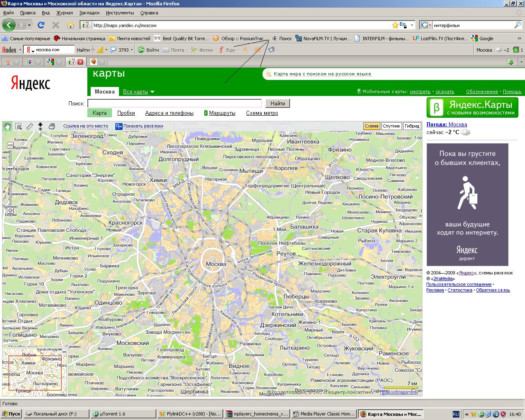
Task: Open µTorrent 1.6 from the taskbar
Action: coord(123,414)
